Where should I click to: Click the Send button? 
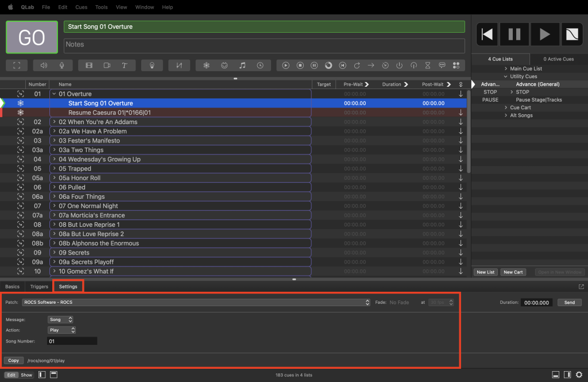[x=569, y=303]
